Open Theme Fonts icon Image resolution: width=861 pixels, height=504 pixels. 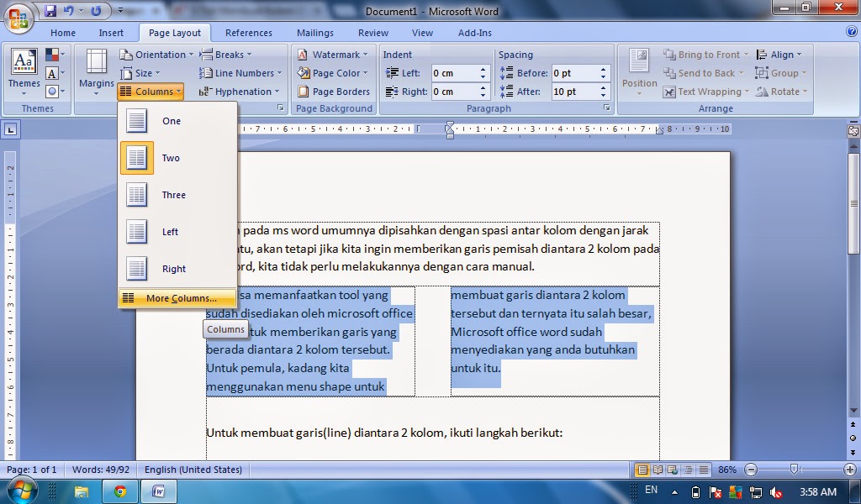[55, 73]
